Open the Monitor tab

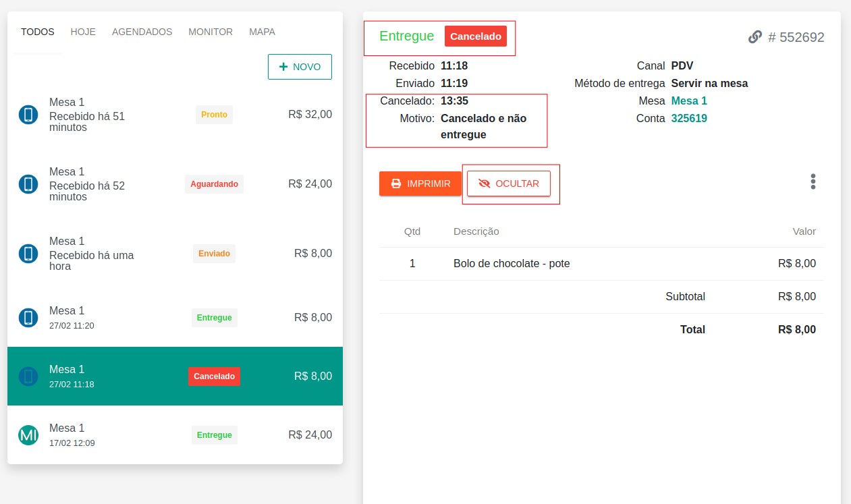pos(211,32)
